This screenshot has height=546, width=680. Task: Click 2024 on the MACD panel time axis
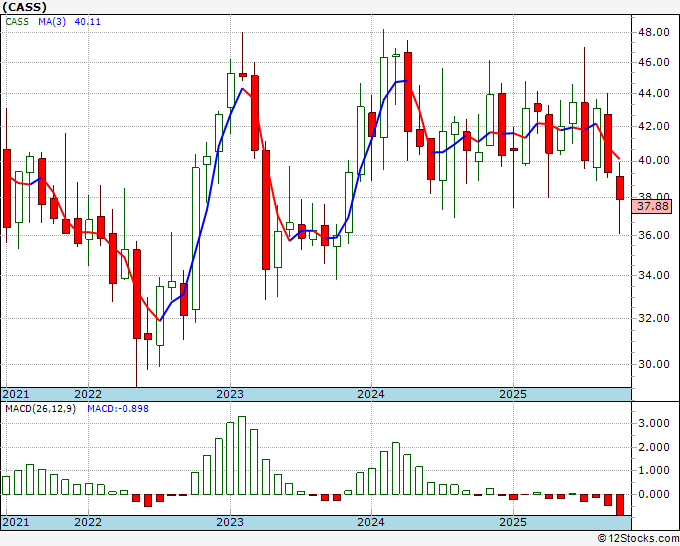[371, 522]
